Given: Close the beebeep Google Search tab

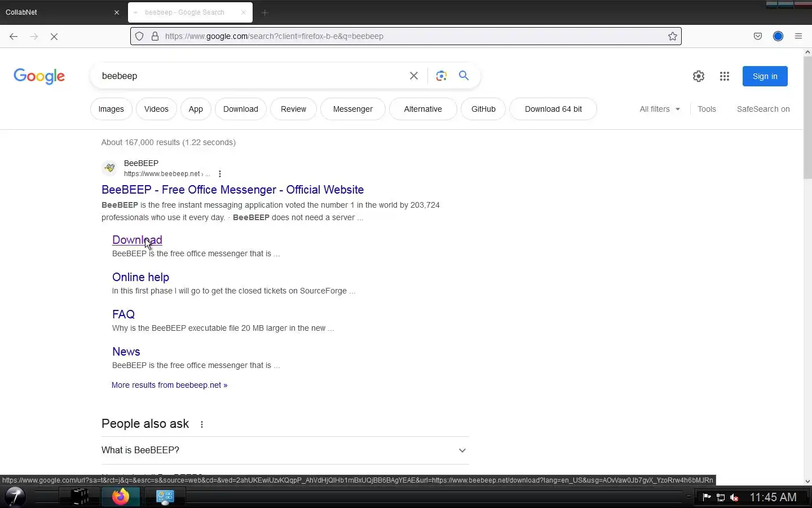Looking at the screenshot, I should coord(244,12).
